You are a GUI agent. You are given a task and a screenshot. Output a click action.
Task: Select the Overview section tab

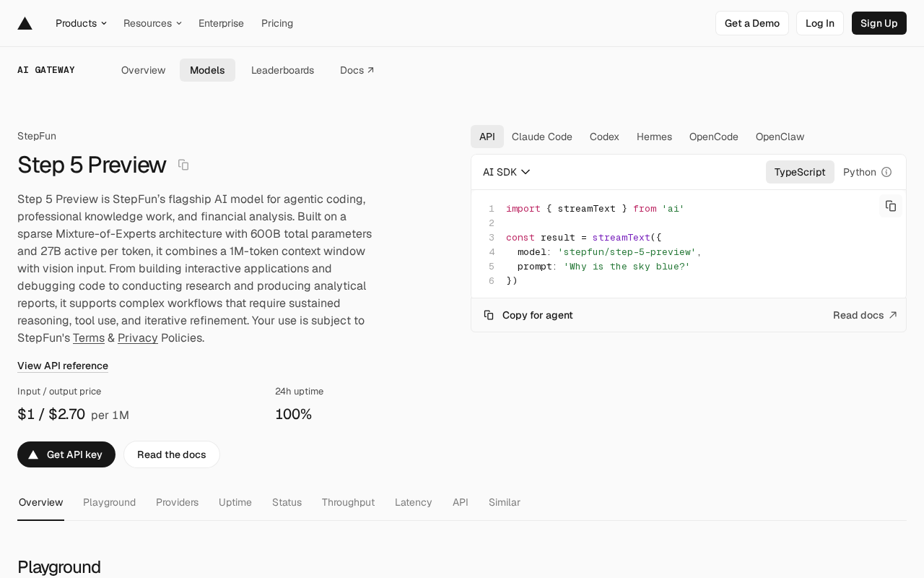click(x=41, y=502)
